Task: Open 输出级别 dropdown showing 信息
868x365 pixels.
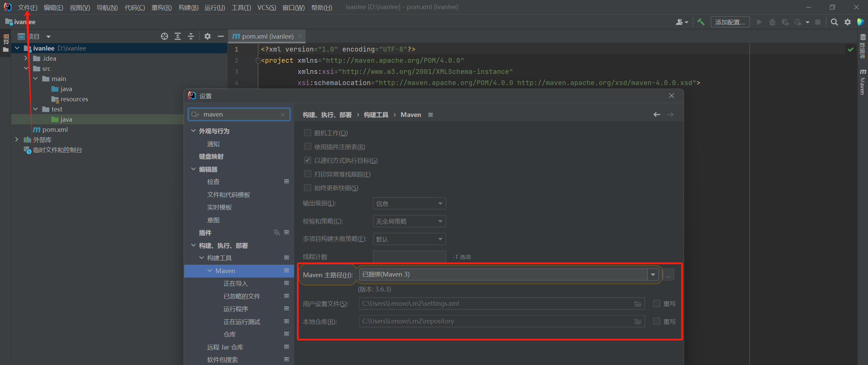Action: pos(409,203)
